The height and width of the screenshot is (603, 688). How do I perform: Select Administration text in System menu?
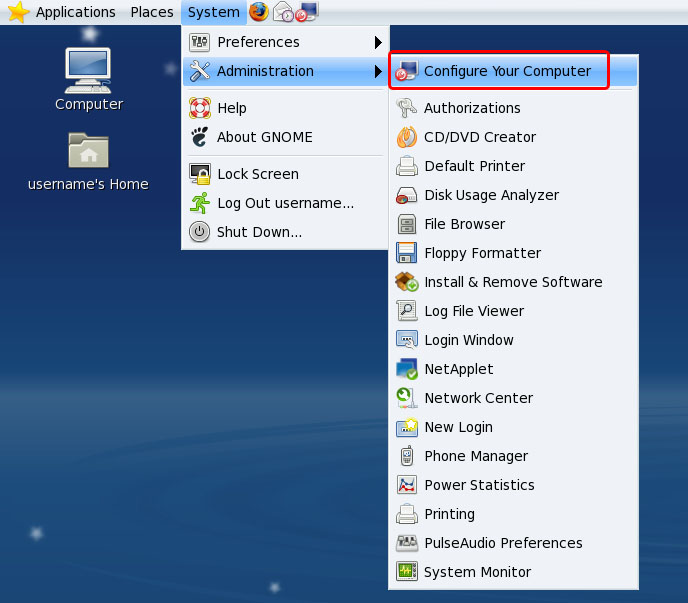pyautogui.click(x=265, y=71)
